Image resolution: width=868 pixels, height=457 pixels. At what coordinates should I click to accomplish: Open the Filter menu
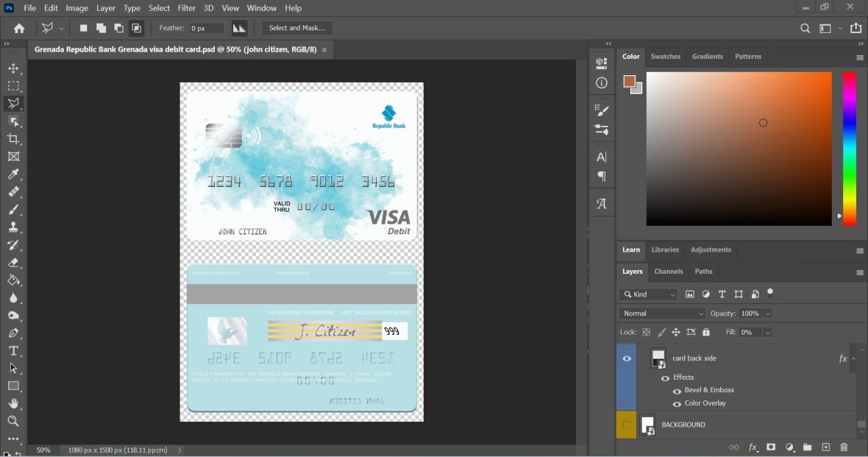[x=186, y=8]
